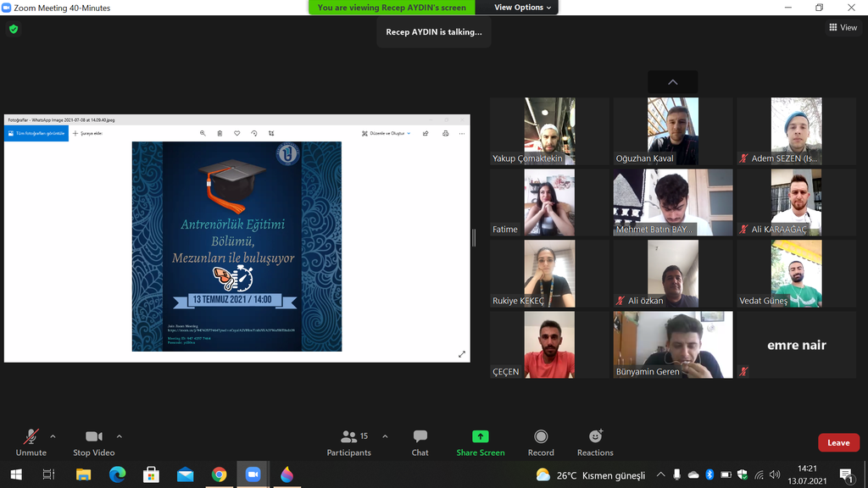This screenshot has height=488, width=868.
Task: Select Bünyamin Geren's video tile
Action: pos(672,344)
